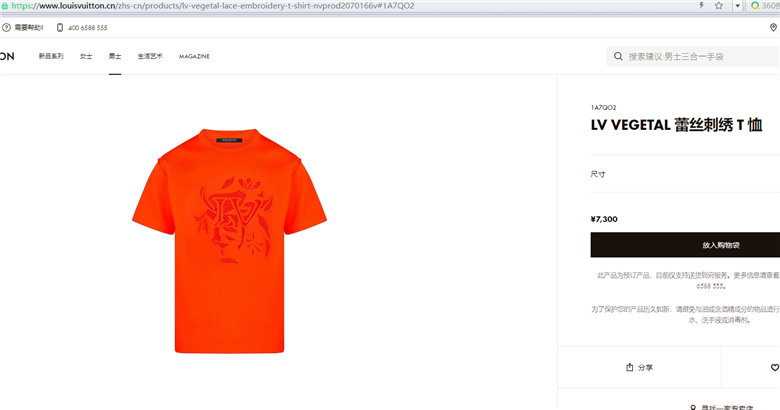Image resolution: width=780 pixels, height=410 pixels.
Task: Click the orange T-shirt product image
Action: click(229, 241)
